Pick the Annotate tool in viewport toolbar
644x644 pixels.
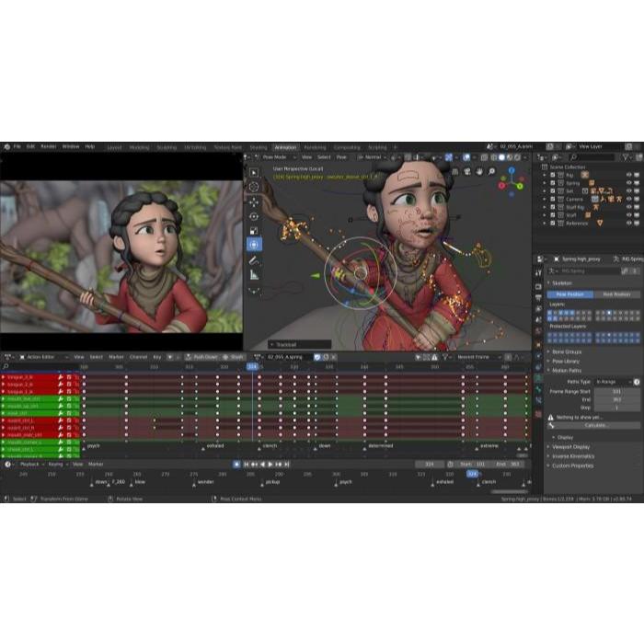click(254, 260)
